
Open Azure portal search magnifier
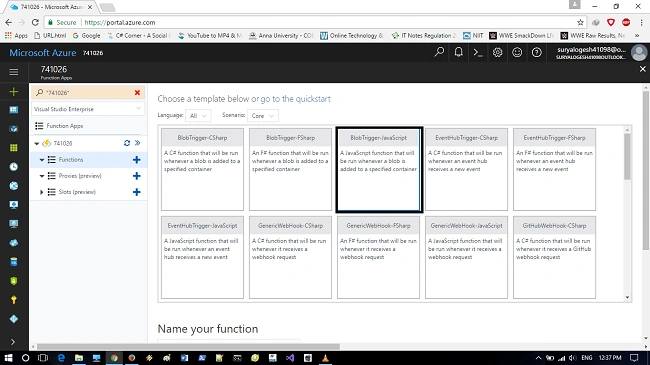(439, 52)
